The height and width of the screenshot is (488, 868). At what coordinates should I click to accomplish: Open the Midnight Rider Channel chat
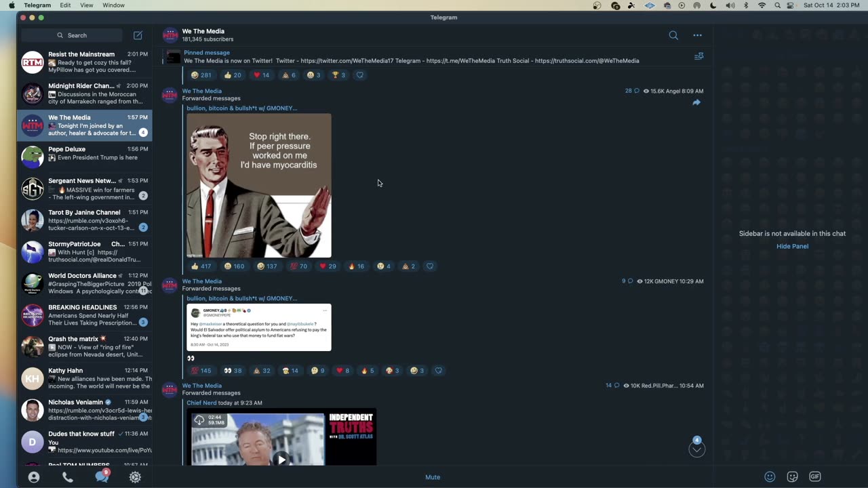(x=85, y=94)
